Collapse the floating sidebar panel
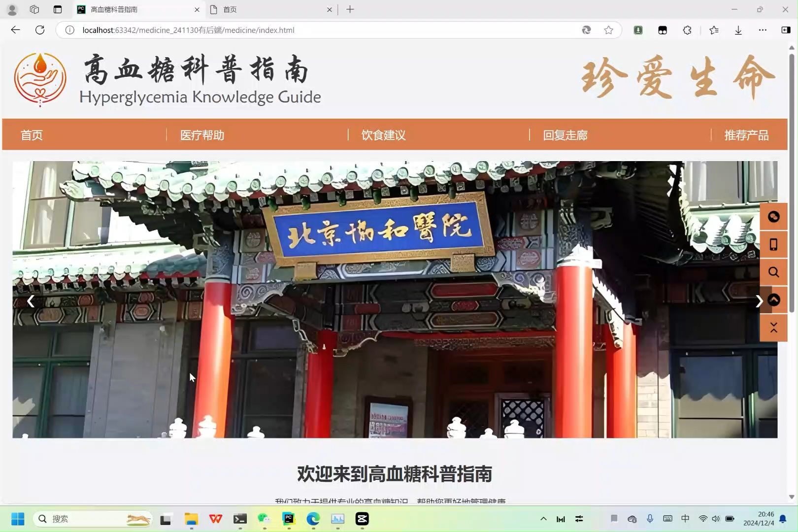This screenshot has width=798, height=532. [x=773, y=328]
